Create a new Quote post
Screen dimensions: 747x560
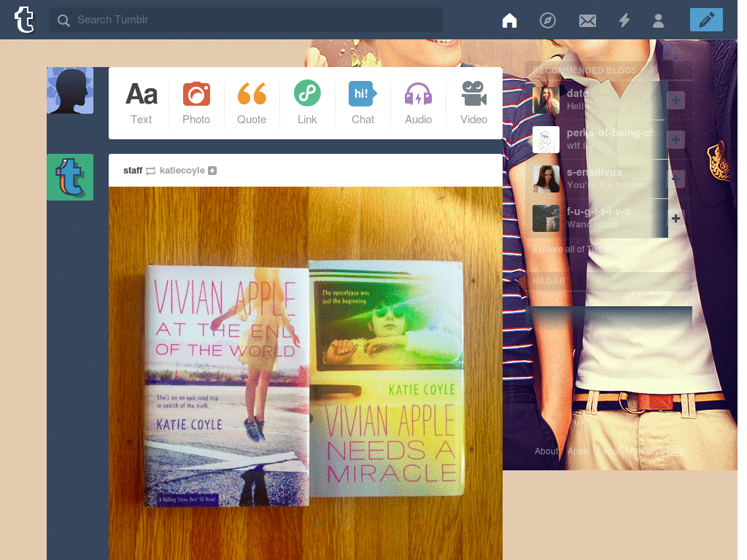(x=252, y=103)
